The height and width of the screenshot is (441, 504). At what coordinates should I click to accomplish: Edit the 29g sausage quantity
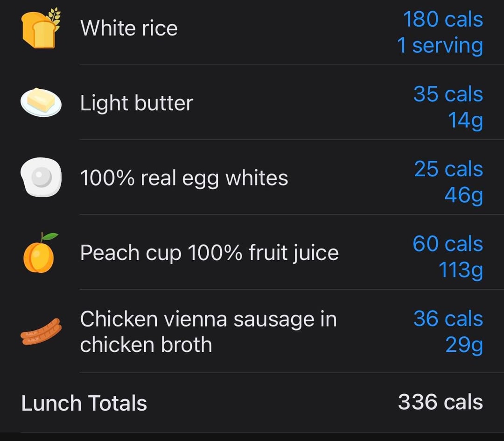(x=464, y=345)
